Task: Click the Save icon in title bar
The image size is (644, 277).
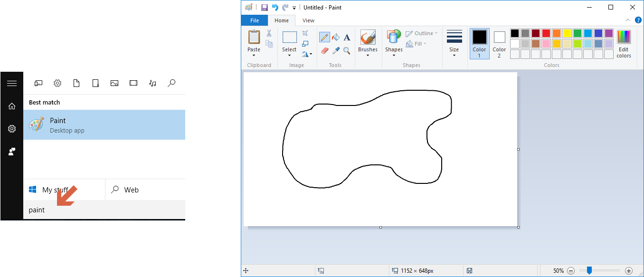Action: 265,8
